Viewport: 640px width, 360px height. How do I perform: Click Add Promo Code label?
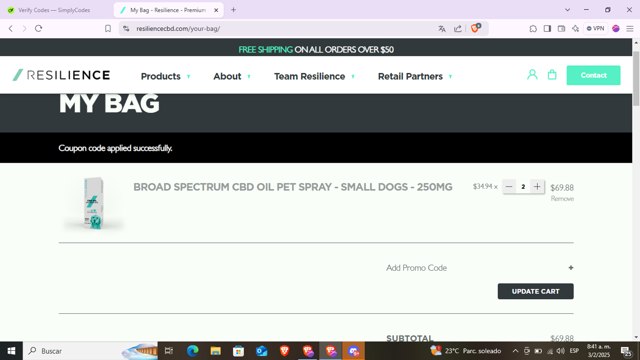pos(416,268)
